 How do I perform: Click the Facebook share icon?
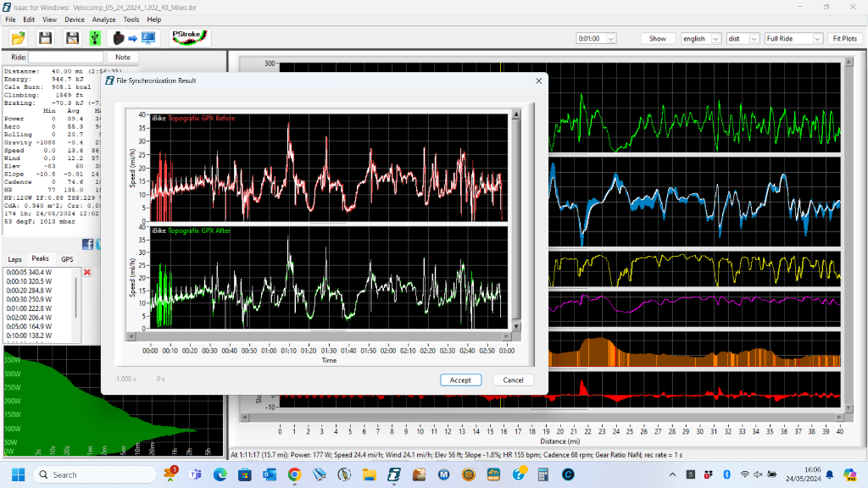click(87, 244)
